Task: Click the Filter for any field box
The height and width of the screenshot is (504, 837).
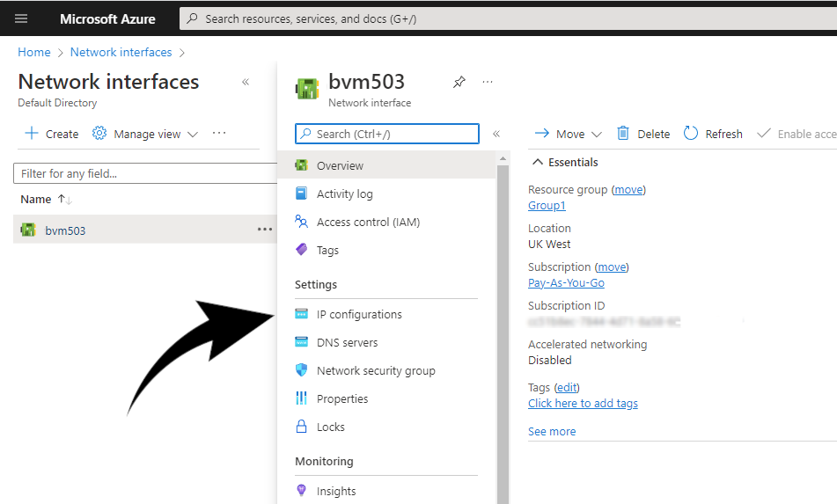Action: 145,173
